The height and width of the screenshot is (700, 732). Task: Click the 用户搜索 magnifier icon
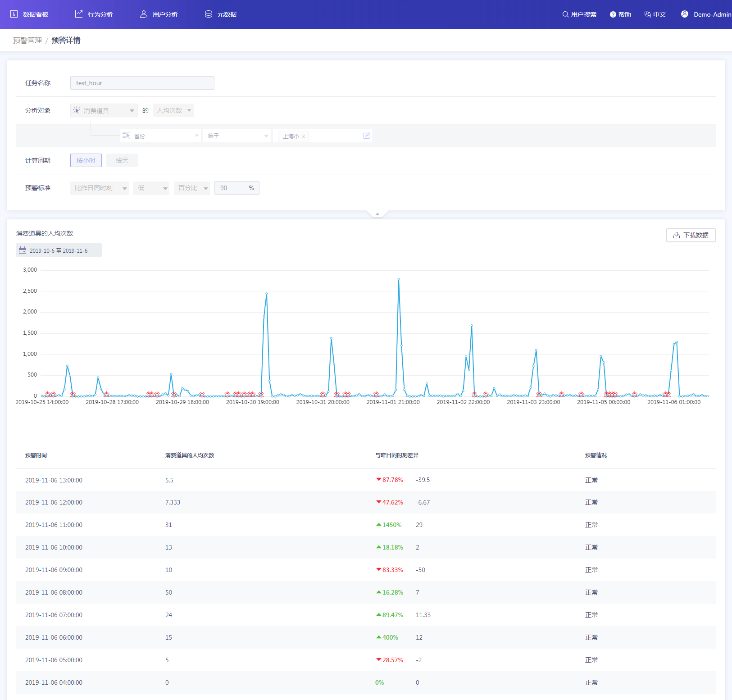tap(565, 14)
